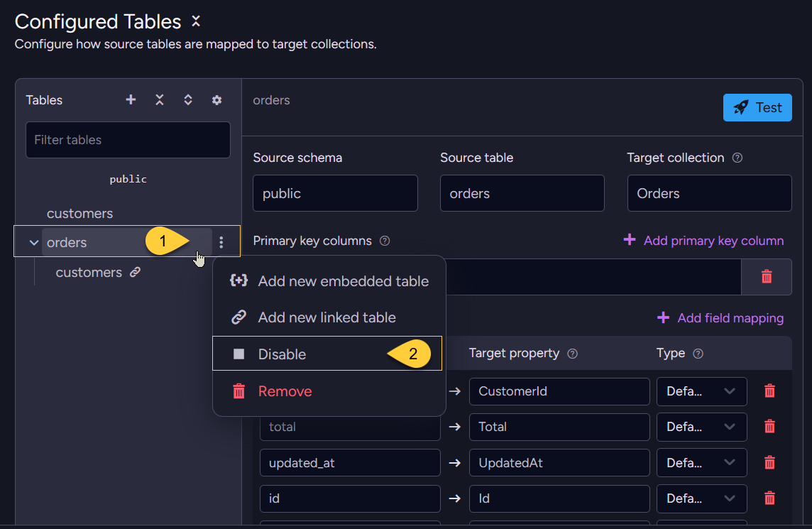Select Disable in the context menu
The height and width of the screenshot is (529, 812).
327,354
